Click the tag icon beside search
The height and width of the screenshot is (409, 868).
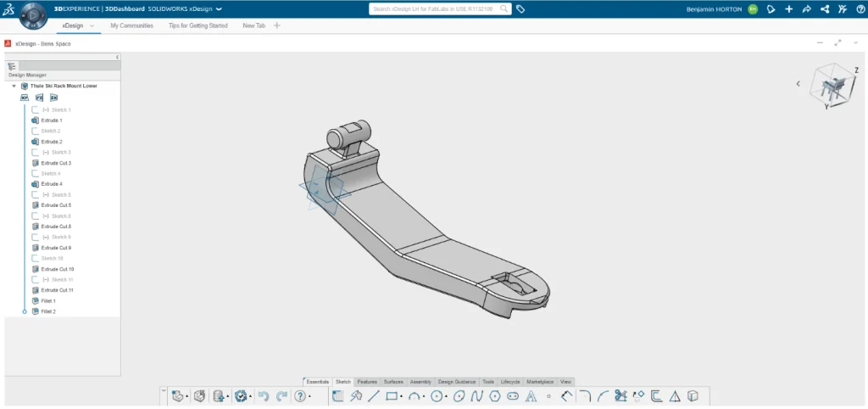[x=520, y=9]
